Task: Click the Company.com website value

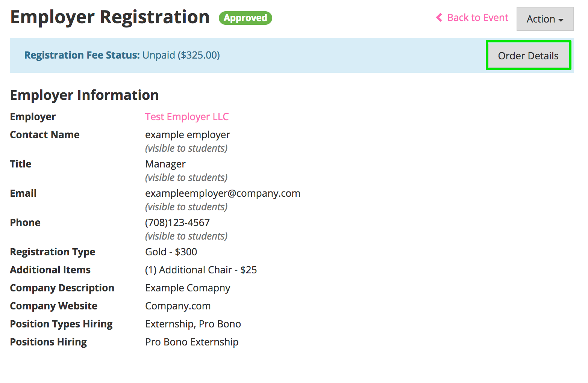Action: tap(178, 306)
